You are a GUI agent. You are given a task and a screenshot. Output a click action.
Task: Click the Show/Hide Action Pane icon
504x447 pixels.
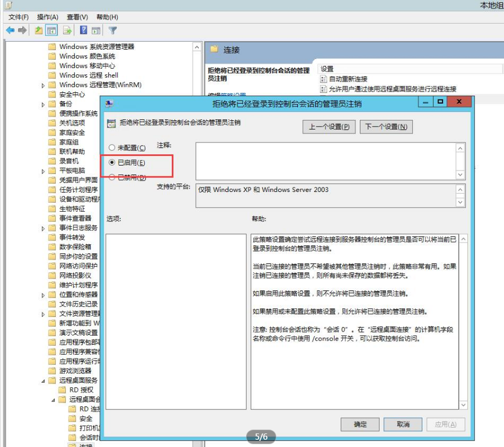pyautogui.click(x=96, y=30)
